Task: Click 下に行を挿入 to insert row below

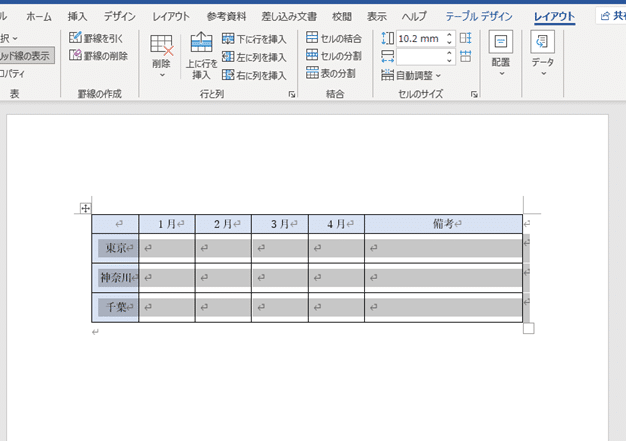Action: (254, 39)
